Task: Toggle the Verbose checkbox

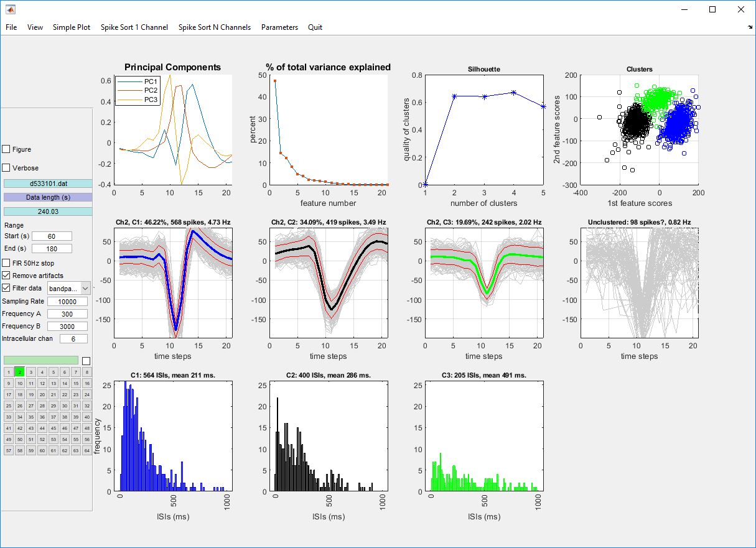Action: [6, 168]
